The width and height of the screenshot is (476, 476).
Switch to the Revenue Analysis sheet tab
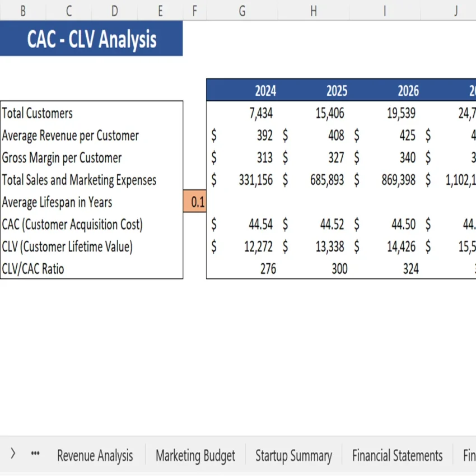click(95, 455)
